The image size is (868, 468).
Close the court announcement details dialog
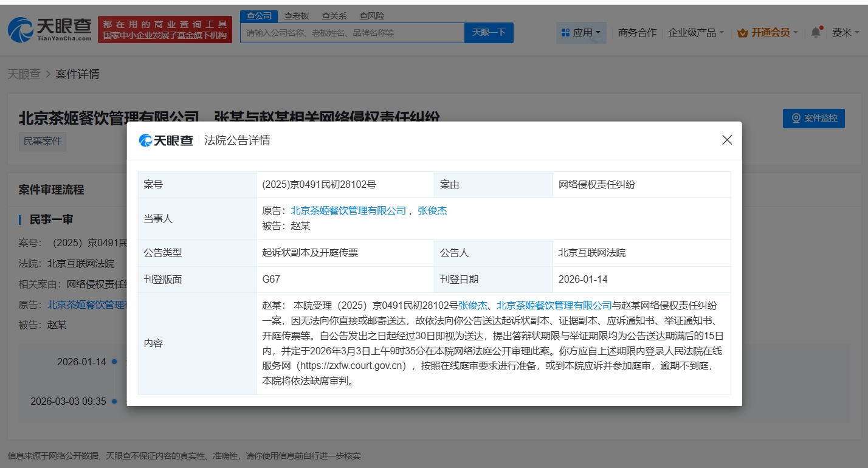[726, 140]
